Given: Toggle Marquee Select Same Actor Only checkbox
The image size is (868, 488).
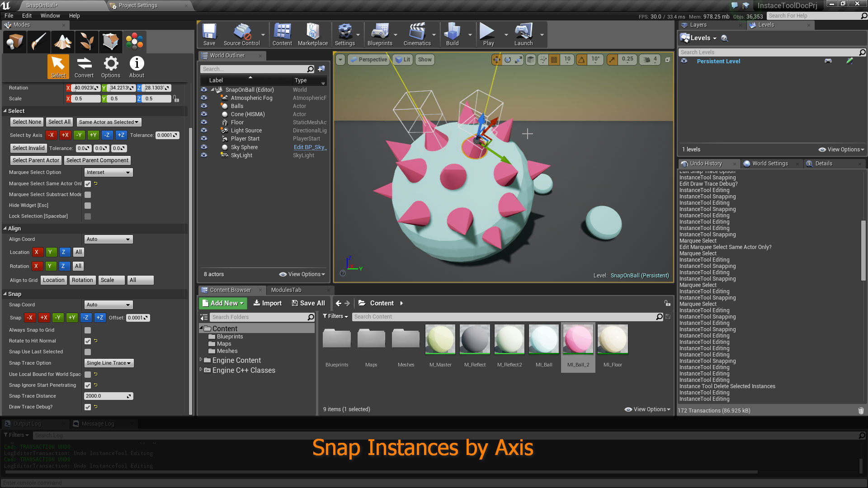Looking at the screenshot, I should pyautogui.click(x=88, y=183).
